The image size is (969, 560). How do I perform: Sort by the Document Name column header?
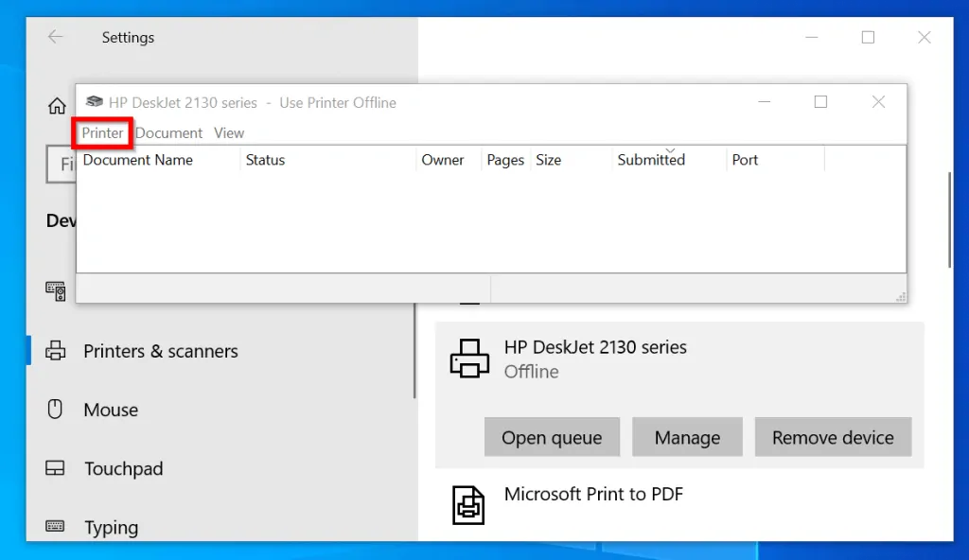pos(138,160)
